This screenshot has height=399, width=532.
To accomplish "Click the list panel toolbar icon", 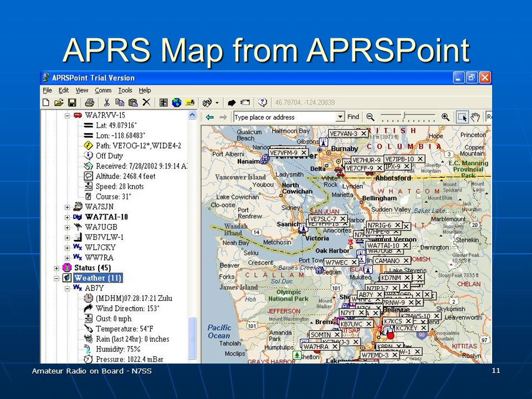I will pyautogui.click(x=163, y=103).
